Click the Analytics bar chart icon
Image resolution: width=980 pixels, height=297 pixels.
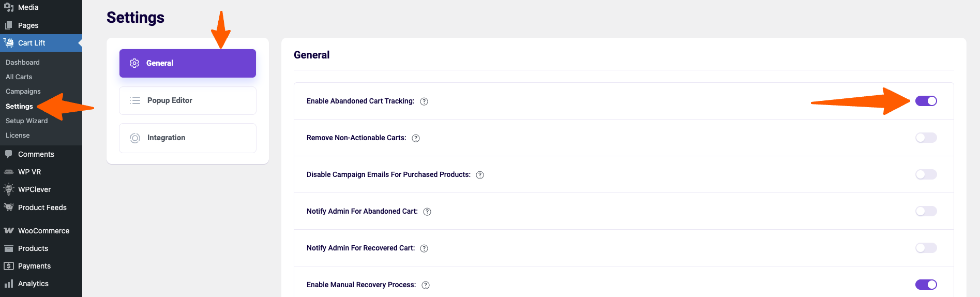(9, 284)
